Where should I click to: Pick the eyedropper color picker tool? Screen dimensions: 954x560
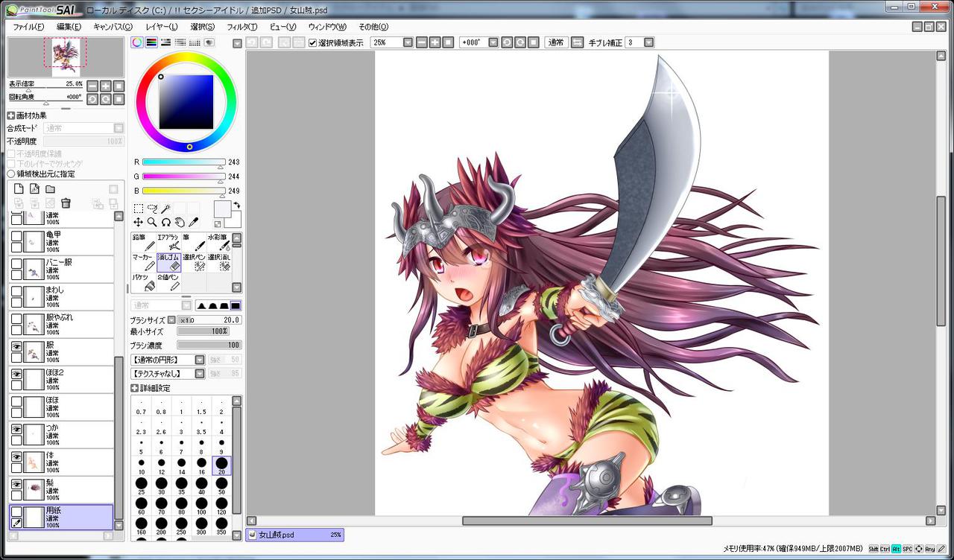pos(192,222)
